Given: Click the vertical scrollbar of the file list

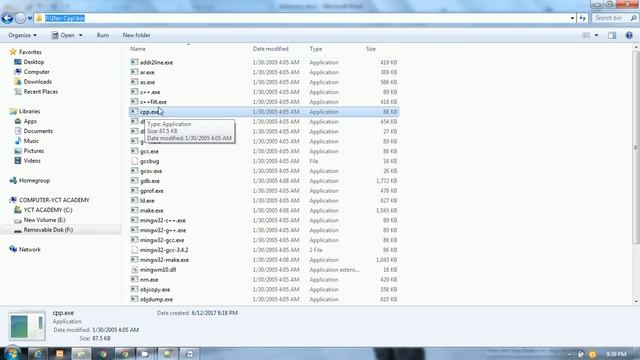Looking at the screenshot, I should click(x=636, y=147).
